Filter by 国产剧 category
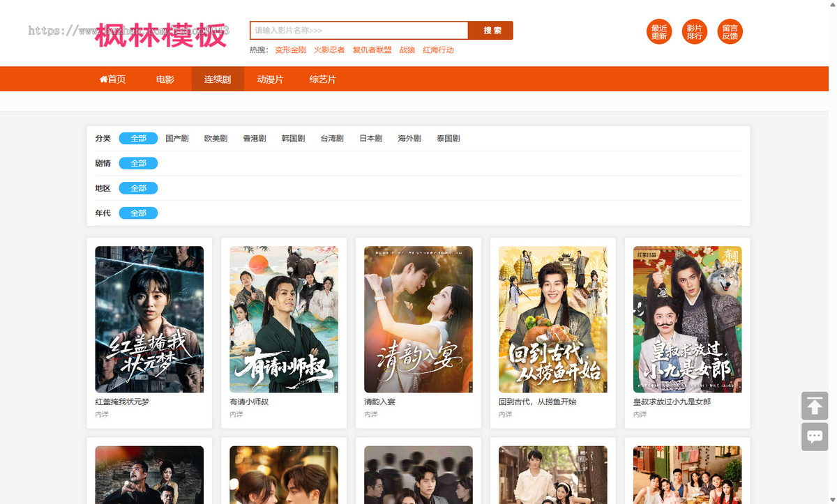Image resolution: width=837 pixels, height=504 pixels. [177, 139]
